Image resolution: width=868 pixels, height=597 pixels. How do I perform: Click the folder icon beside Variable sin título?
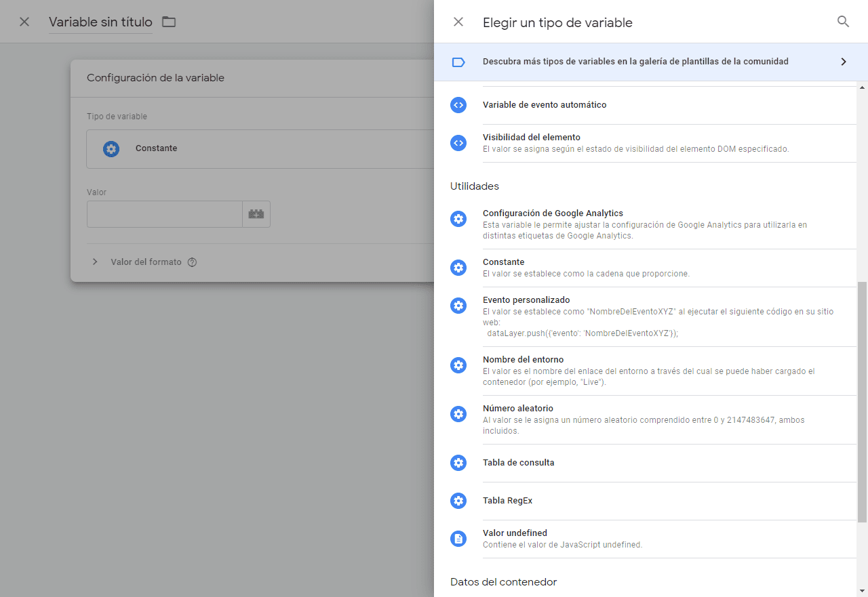click(168, 21)
